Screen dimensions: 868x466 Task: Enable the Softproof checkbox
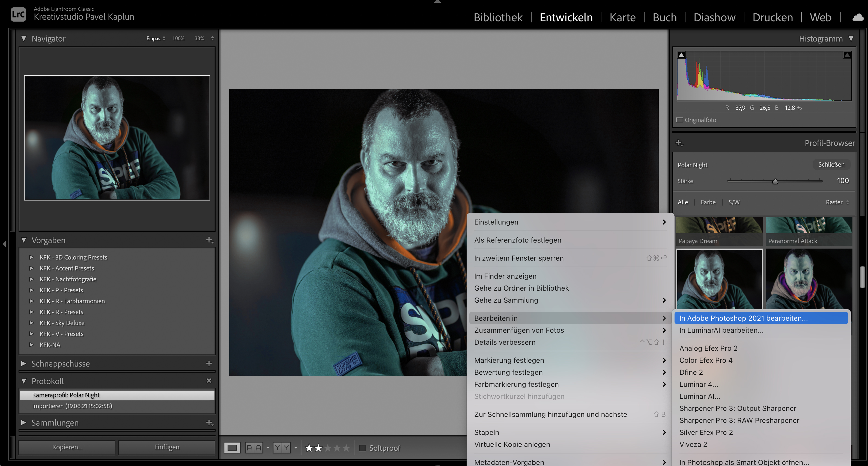click(362, 448)
